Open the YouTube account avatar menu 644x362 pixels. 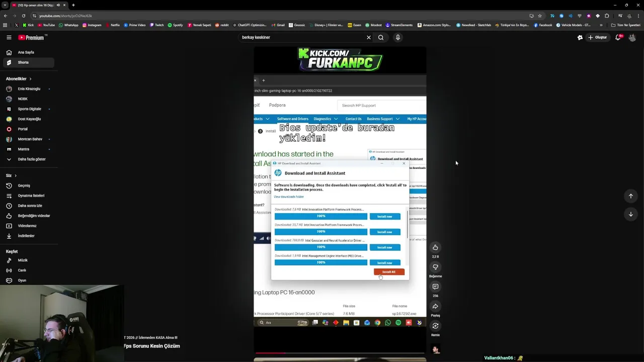pos(632,37)
